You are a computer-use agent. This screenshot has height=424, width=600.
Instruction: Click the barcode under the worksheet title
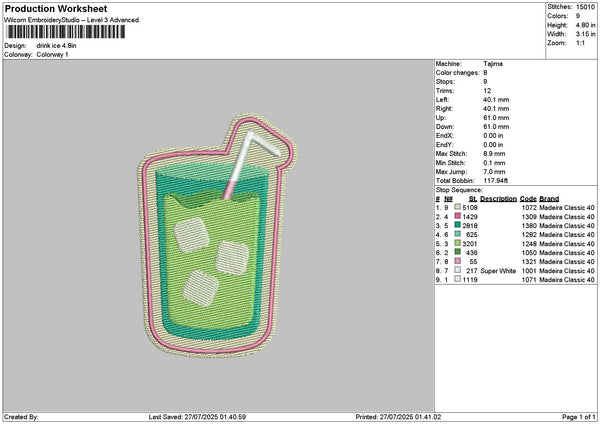click(x=66, y=33)
